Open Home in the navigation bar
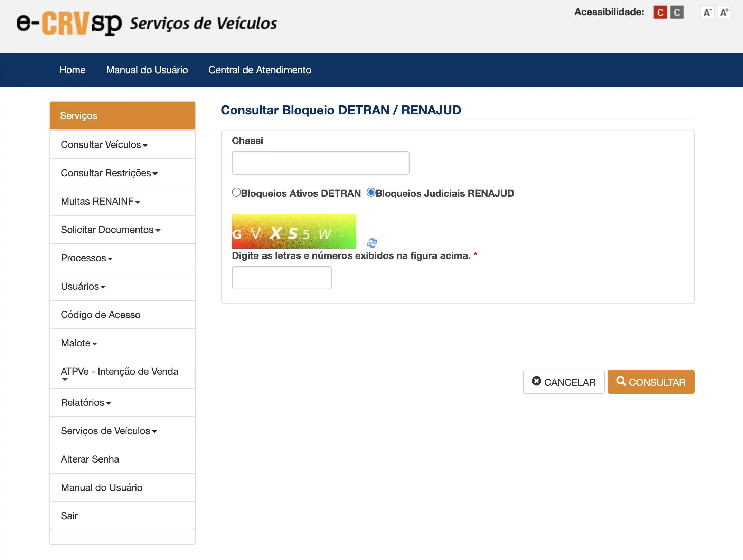This screenshot has width=743, height=560. pyautogui.click(x=72, y=70)
